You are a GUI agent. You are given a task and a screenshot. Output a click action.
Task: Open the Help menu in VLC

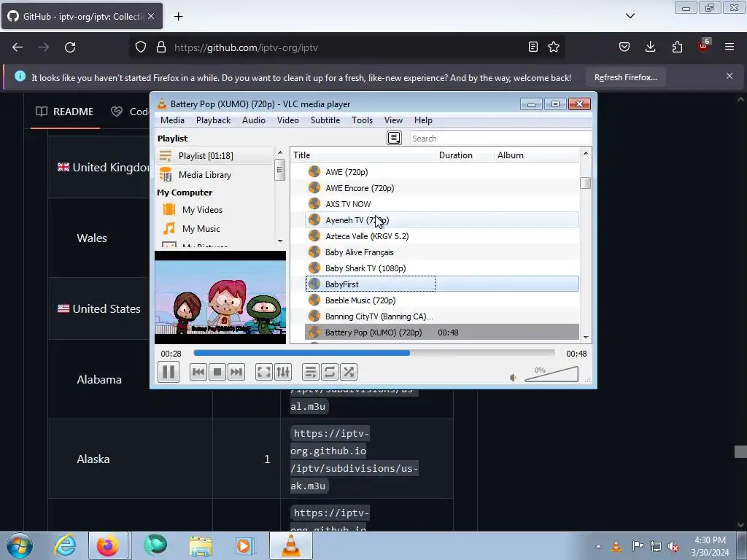click(x=423, y=120)
